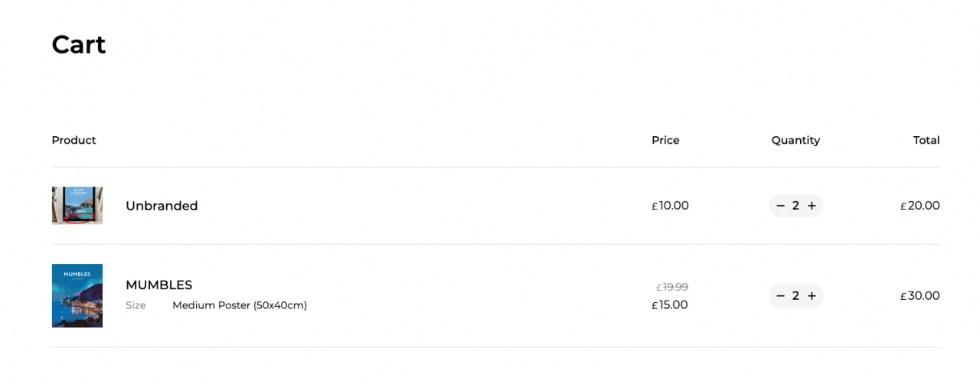Click the Product column header
The height and width of the screenshot is (384, 980).
click(x=74, y=140)
